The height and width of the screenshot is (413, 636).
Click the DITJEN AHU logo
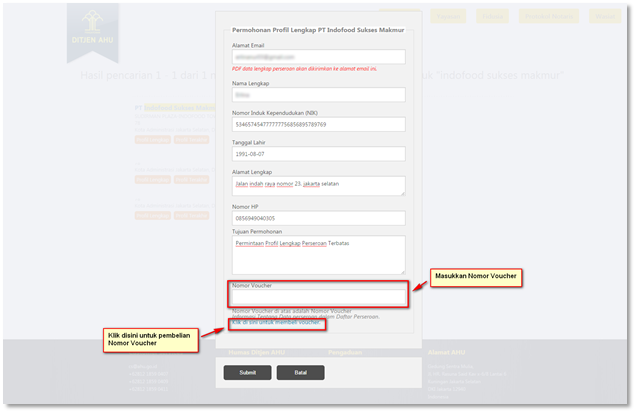(92, 30)
